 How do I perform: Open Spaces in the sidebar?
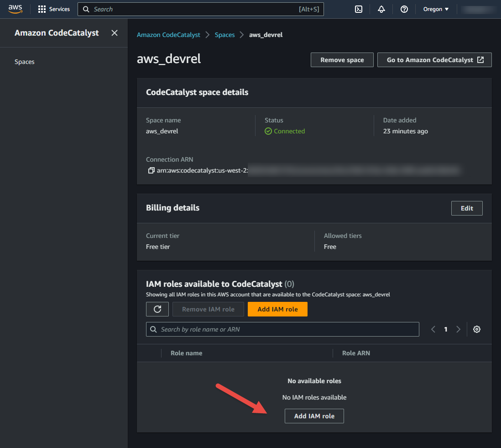pos(24,62)
